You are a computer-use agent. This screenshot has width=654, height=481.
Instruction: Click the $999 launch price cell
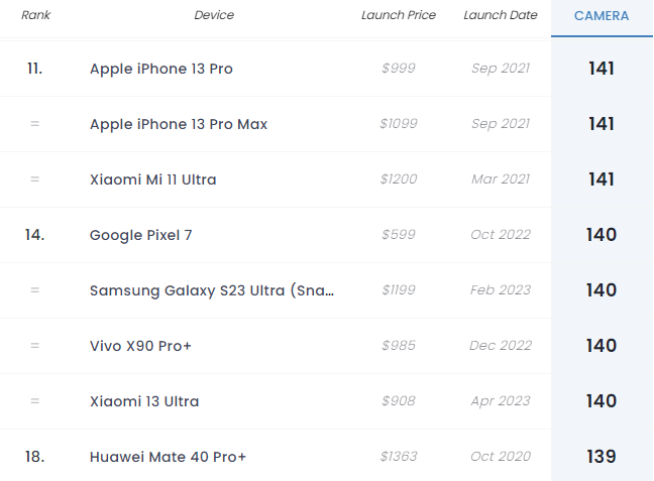coord(398,69)
